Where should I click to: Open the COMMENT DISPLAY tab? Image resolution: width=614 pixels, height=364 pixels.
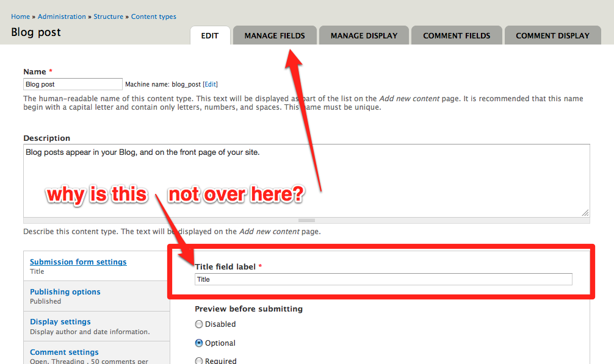(x=552, y=35)
